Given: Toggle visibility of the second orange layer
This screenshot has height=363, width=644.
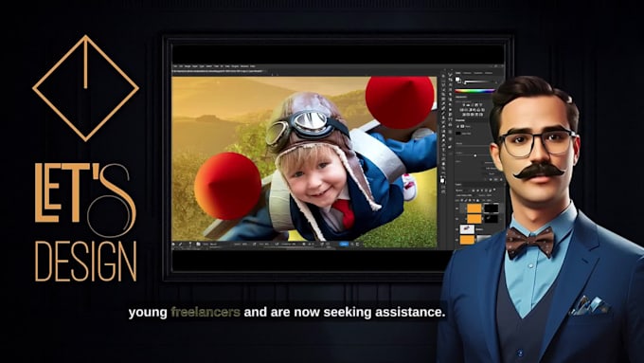Looking at the screenshot, I should pyautogui.click(x=457, y=219).
